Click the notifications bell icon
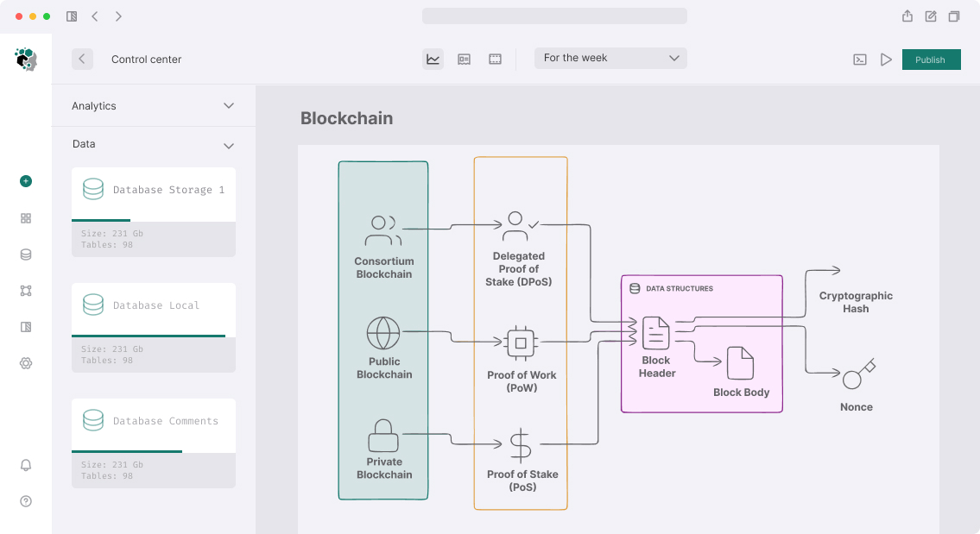This screenshot has height=534, width=980. tap(26, 465)
